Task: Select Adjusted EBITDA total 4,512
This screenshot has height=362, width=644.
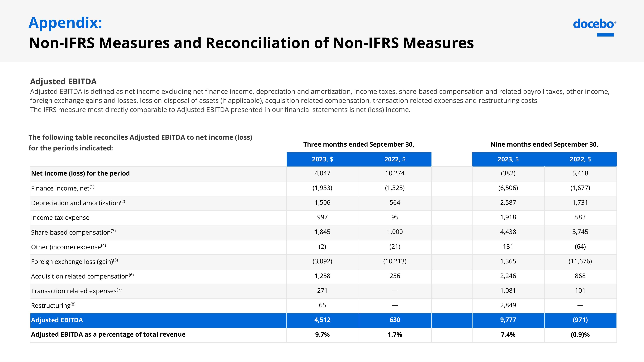Action: tap(322, 320)
